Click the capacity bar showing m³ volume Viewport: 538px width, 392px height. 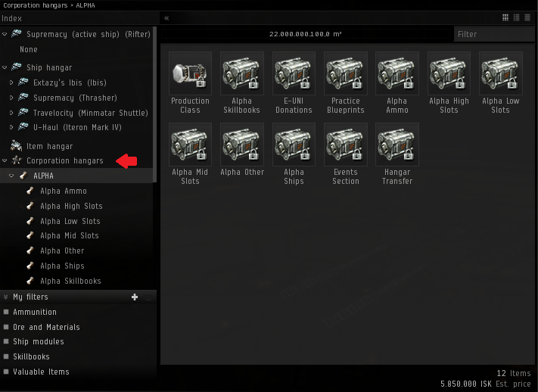(x=306, y=34)
